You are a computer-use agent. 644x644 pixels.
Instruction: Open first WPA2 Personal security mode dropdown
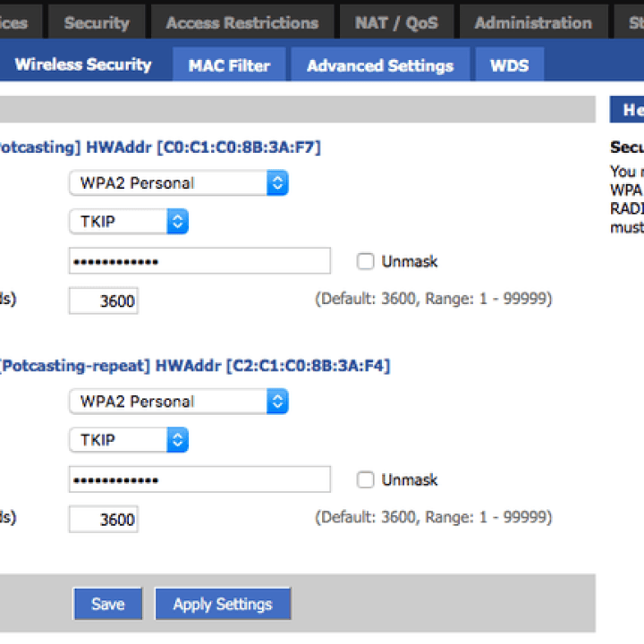pos(179,182)
